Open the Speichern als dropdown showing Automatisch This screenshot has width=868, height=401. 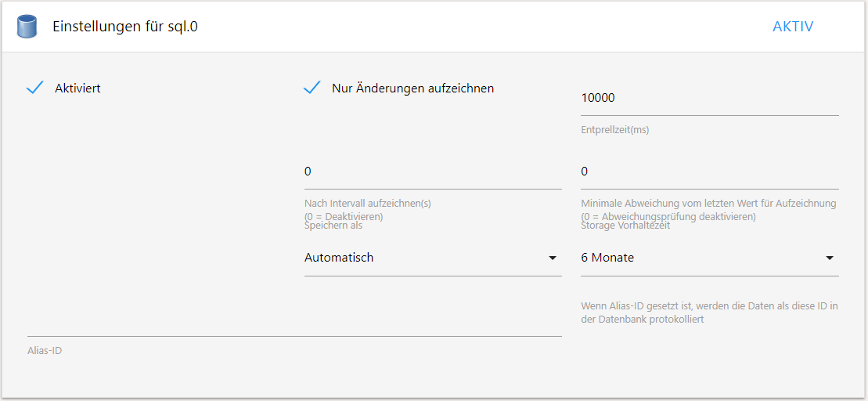click(x=433, y=258)
